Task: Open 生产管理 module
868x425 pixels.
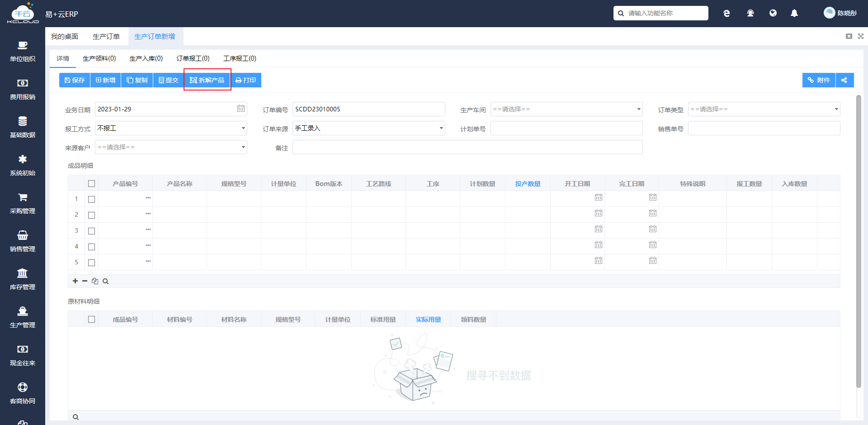Action: point(23,318)
